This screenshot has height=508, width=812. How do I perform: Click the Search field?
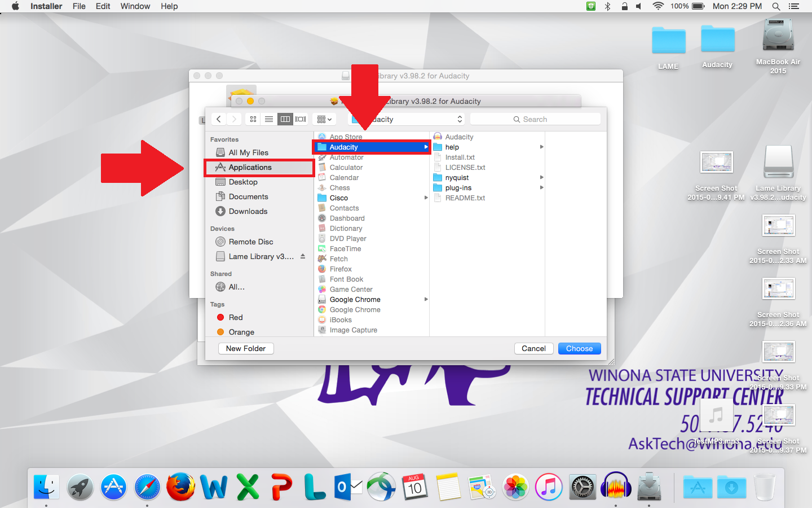click(535, 119)
